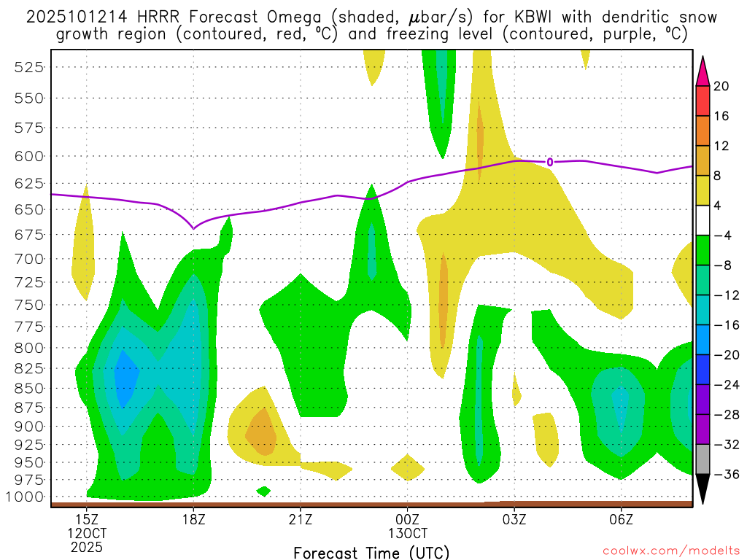Click the 03Z time axis label
747x560 pixels.
[514, 519]
